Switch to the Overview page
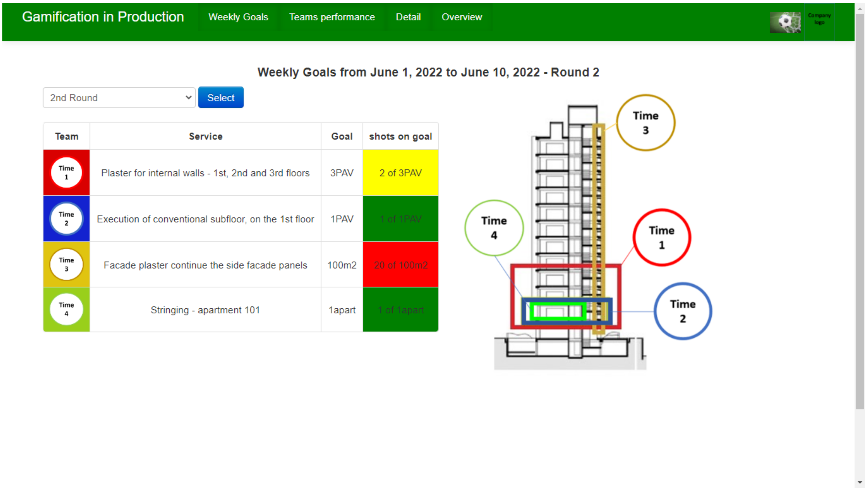 pos(461,17)
